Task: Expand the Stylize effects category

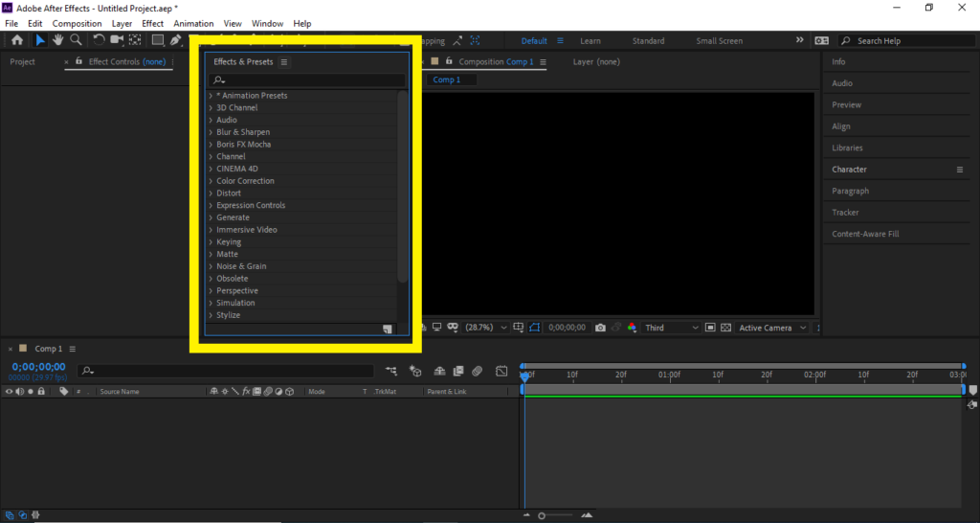Action: tap(211, 315)
